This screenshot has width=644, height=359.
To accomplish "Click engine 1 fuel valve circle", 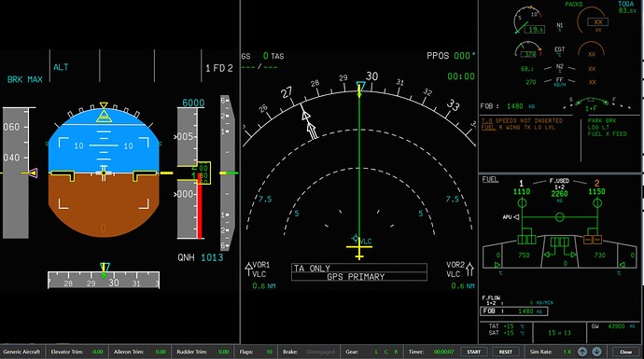I will coord(522,202).
